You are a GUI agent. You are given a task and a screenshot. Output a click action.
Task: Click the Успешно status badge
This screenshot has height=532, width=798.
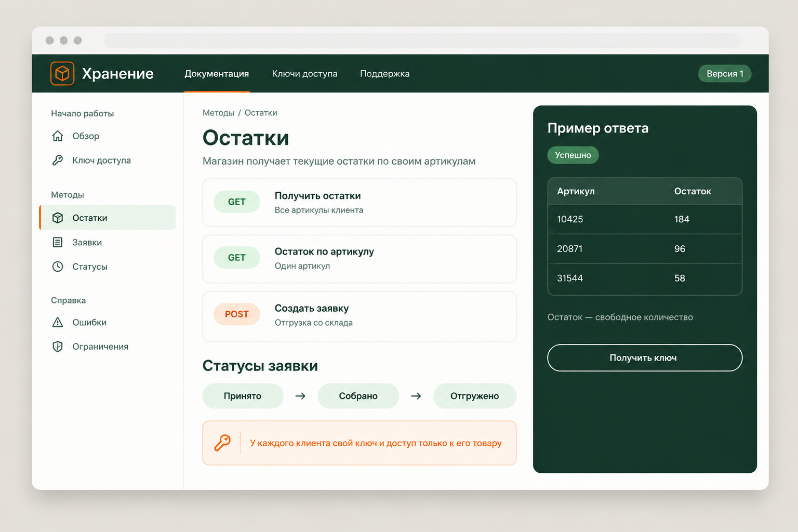pyautogui.click(x=573, y=155)
